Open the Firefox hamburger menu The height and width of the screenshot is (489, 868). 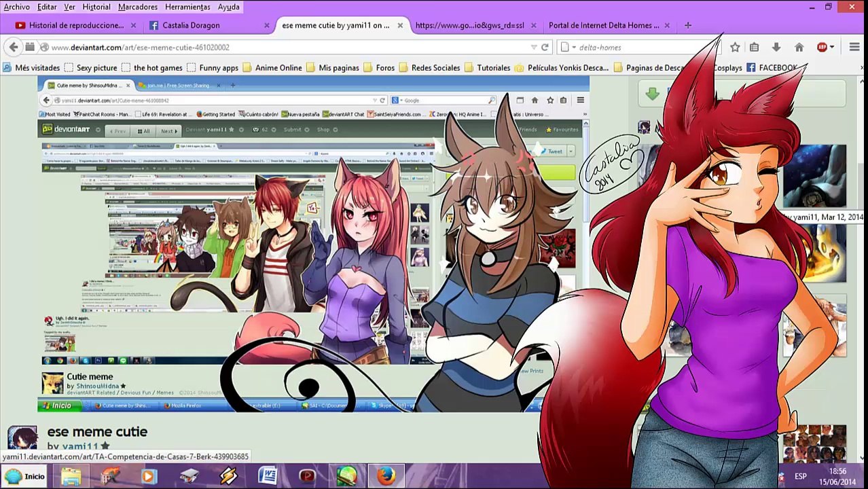[x=854, y=48]
